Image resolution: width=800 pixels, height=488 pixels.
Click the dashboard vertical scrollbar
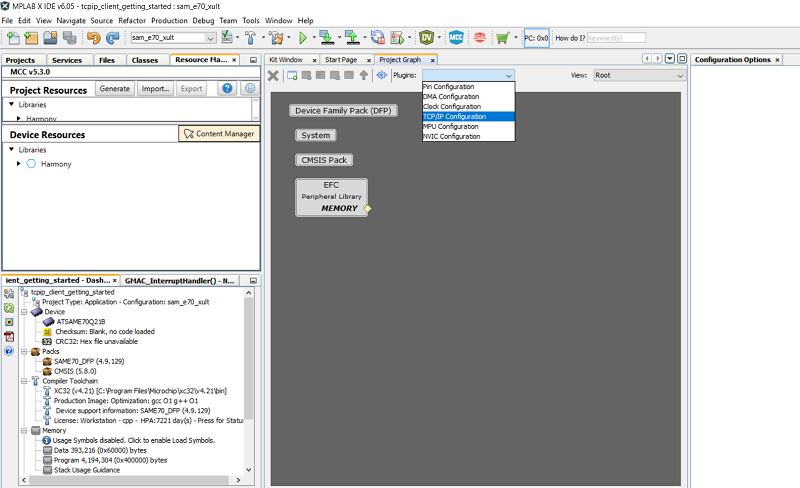(248, 357)
